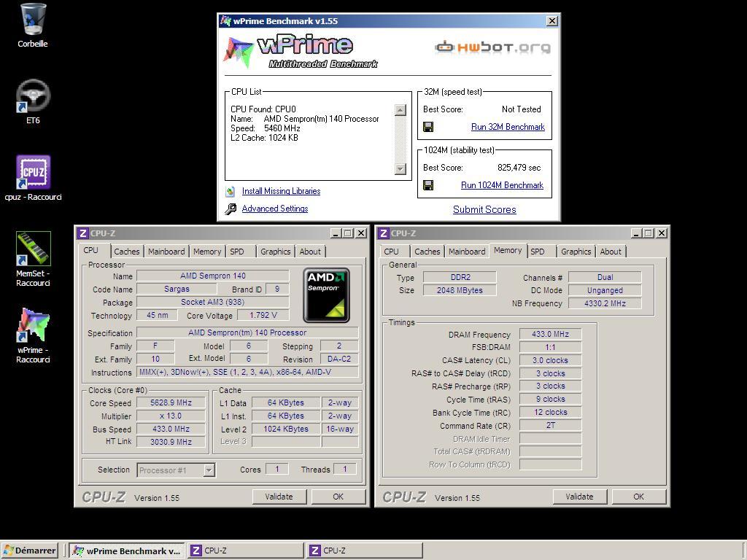Click the CAS# Latency 3.0 clocks value
Screen dimensions: 747x560
pyautogui.click(x=550, y=360)
